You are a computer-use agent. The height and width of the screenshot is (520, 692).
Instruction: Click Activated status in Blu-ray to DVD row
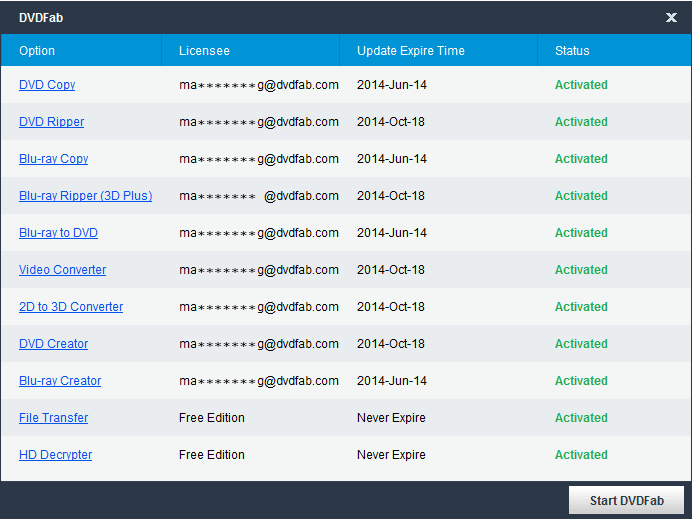click(x=581, y=233)
